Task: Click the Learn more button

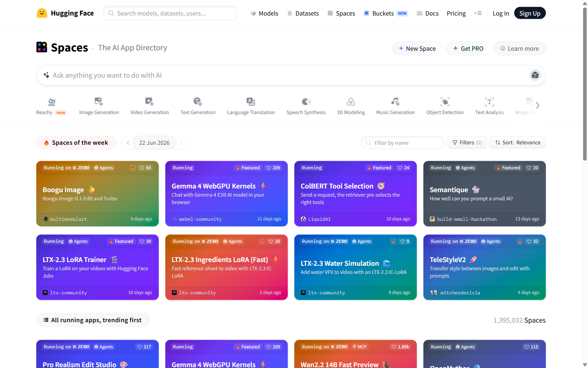Action: coord(519,48)
